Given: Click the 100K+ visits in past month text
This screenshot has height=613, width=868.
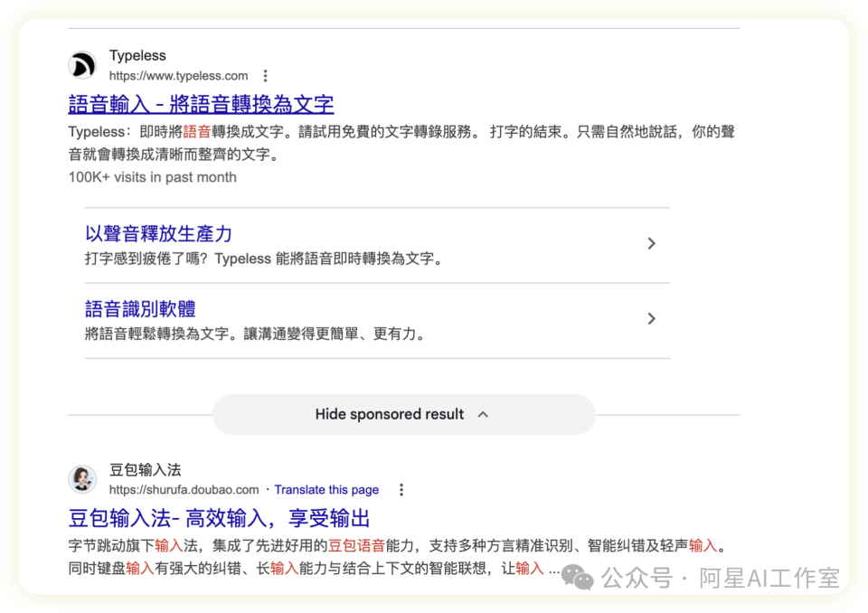Looking at the screenshot, I should [152, 177].
